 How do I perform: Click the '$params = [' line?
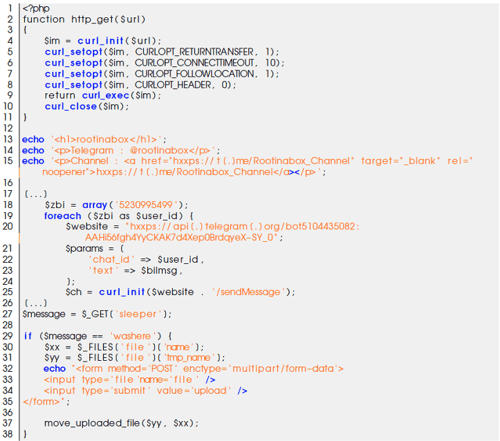(x=95, y=249)
